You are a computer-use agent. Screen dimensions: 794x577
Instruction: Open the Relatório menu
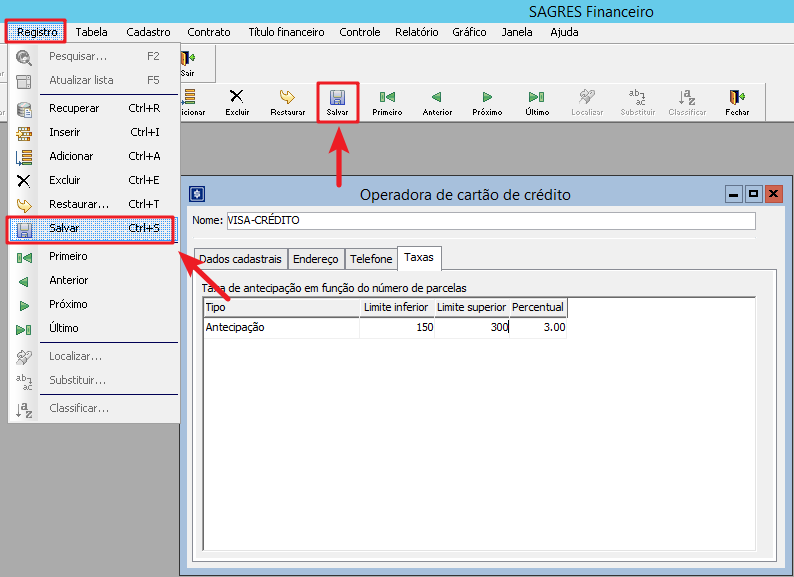[x=417, y=32]
